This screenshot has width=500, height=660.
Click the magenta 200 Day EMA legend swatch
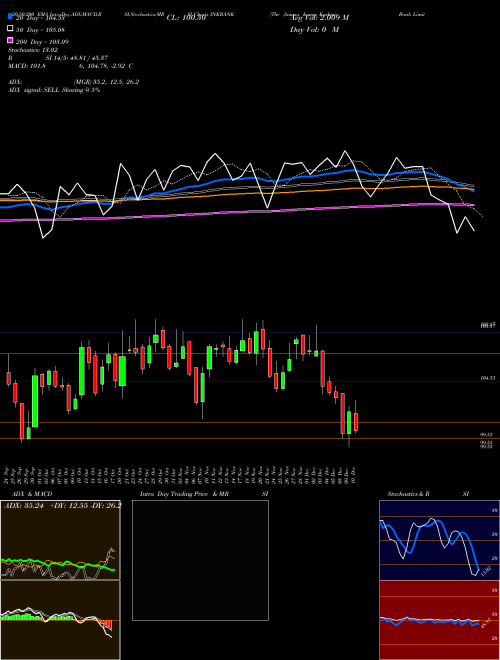10,40
